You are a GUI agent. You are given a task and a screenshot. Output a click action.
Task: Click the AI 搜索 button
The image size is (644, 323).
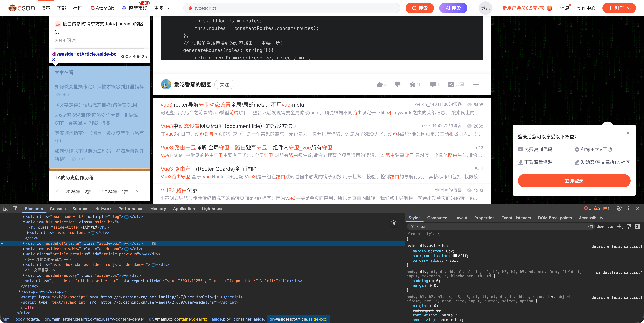pyautogui.click(x=453, y=8)
